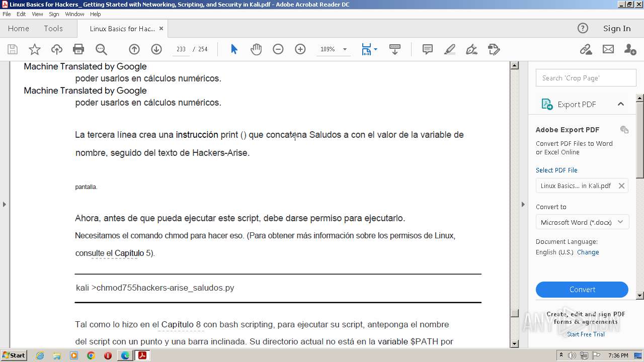This screenshot has width=644, height=362.
Task: Launch Internet Explorer from the taskbar
Action: (40, 355)
